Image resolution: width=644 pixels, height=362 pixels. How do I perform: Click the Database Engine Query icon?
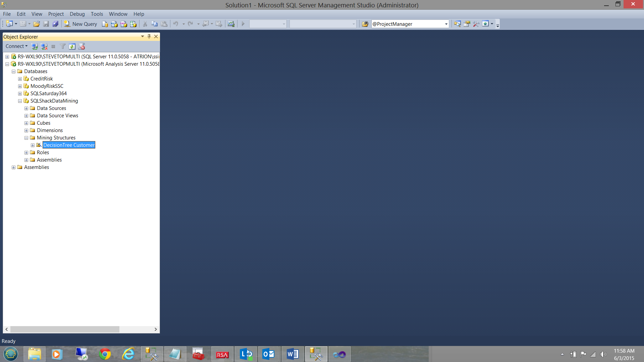tap(105, 24)
